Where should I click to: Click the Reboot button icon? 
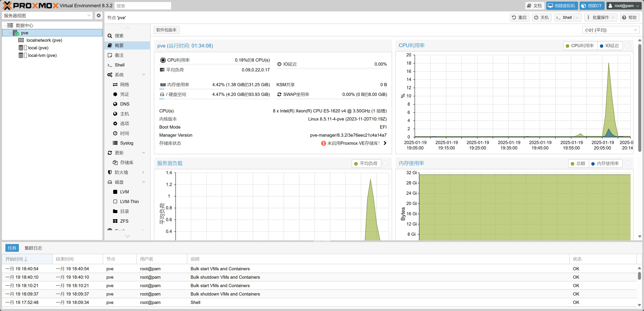[x=514, y=18]
